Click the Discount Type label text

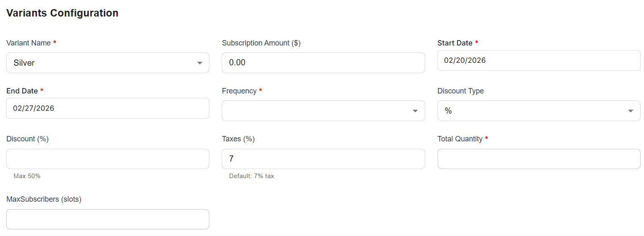tap(460, 91)
